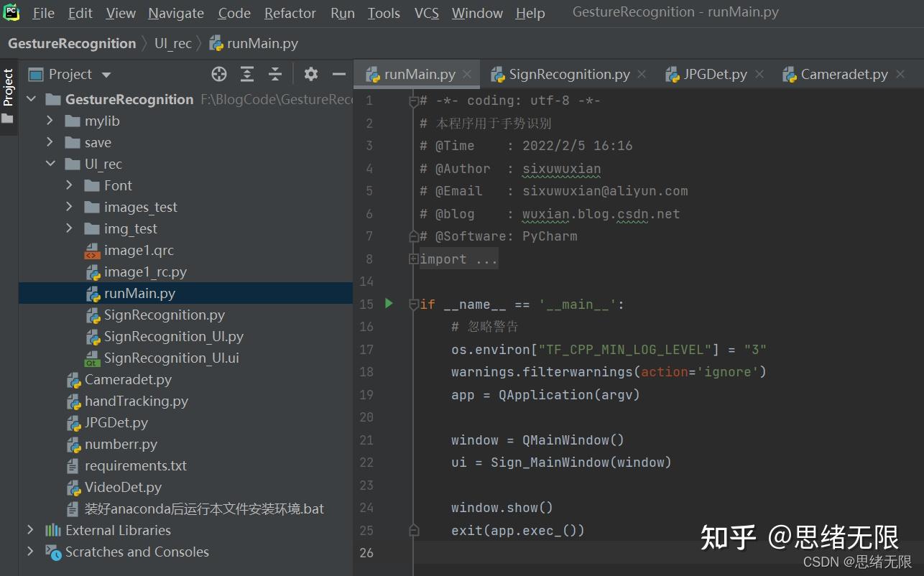The image size is (924, 576).
Task: Open the VCS menu
Action: click(427, 13)
